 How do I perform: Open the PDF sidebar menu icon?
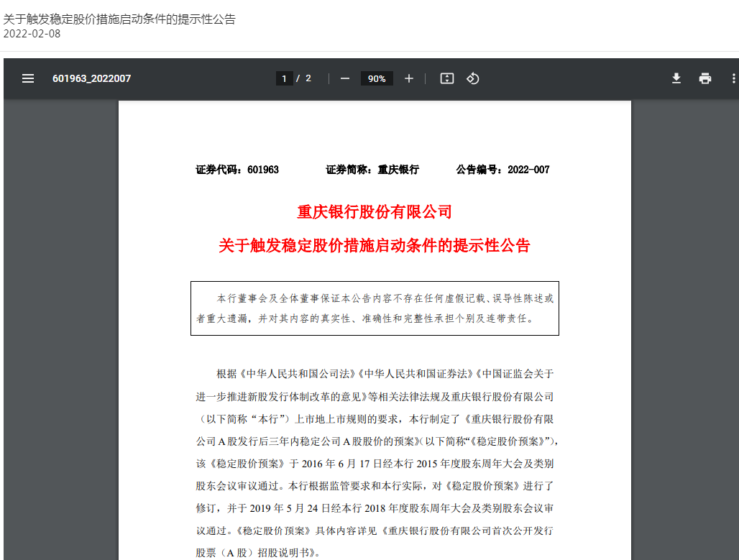pos(28,79)
